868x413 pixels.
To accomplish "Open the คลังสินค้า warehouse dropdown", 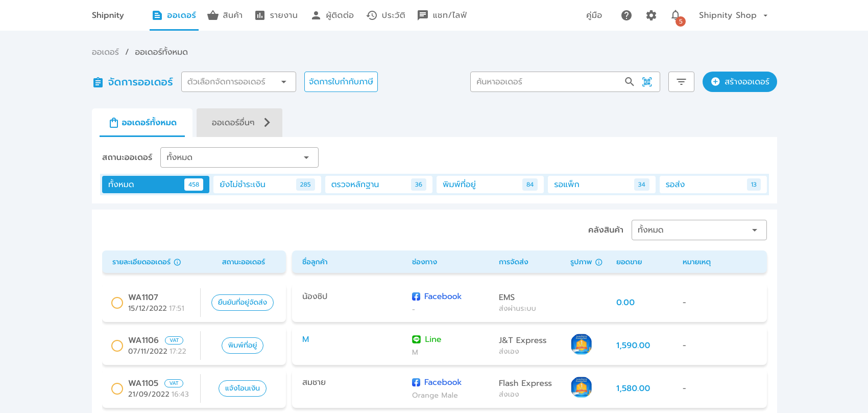I will pos(698,230).
